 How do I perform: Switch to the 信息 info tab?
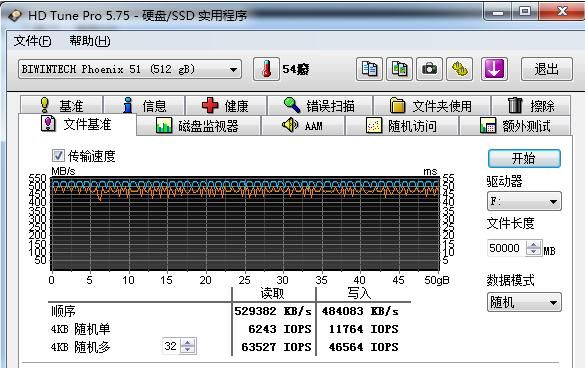[144, 105]
